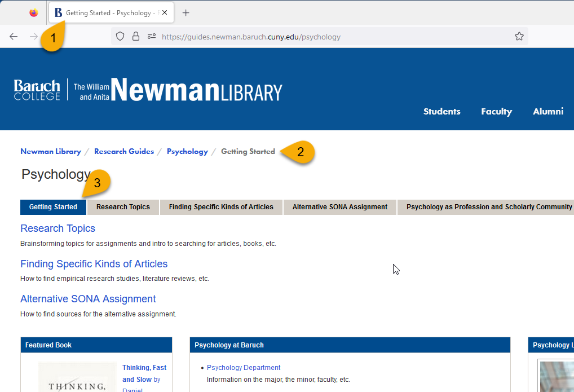574x392 pixels.
Task: Switch to Finding Specific Kinds of Articles tab
Action: pos(221,207)
